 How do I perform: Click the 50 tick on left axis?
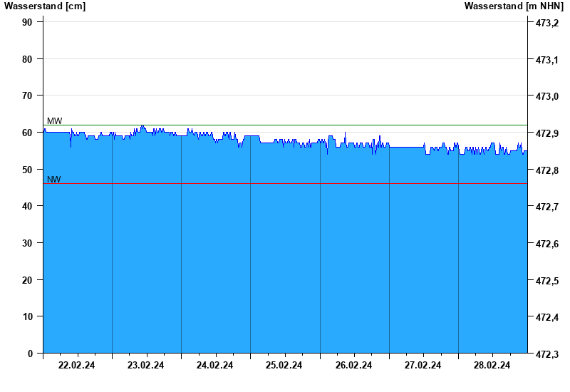pos(27,170)
